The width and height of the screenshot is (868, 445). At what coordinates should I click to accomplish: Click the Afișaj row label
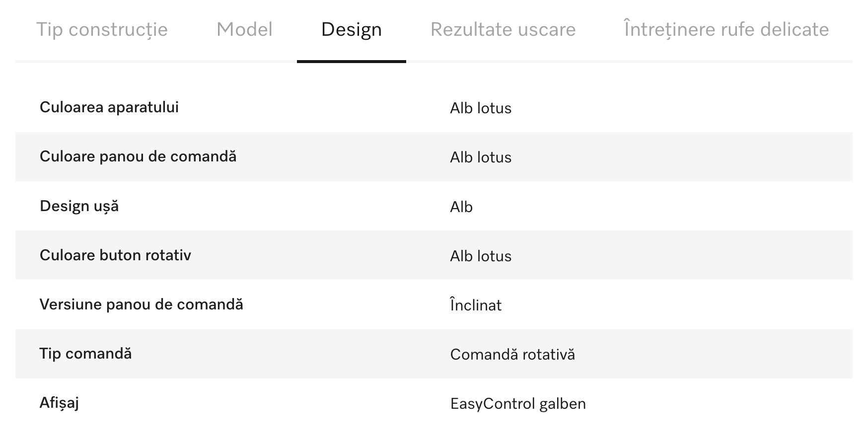(x=59, y=403)
